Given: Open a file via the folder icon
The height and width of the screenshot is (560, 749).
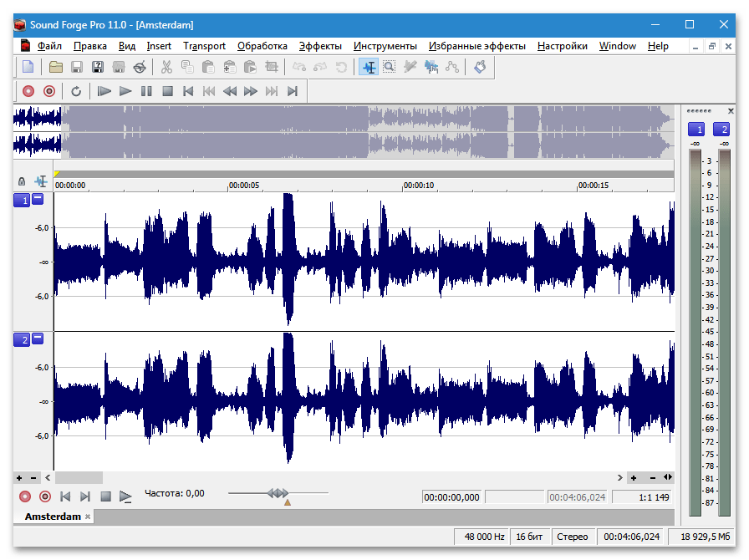Looking at the screenshot, I should click(x=55, y=67).
